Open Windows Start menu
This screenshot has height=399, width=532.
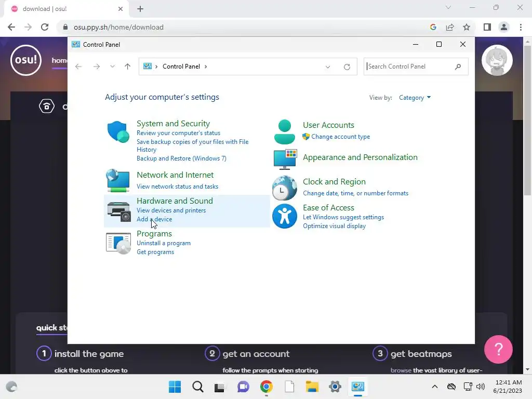click(175, 387)
